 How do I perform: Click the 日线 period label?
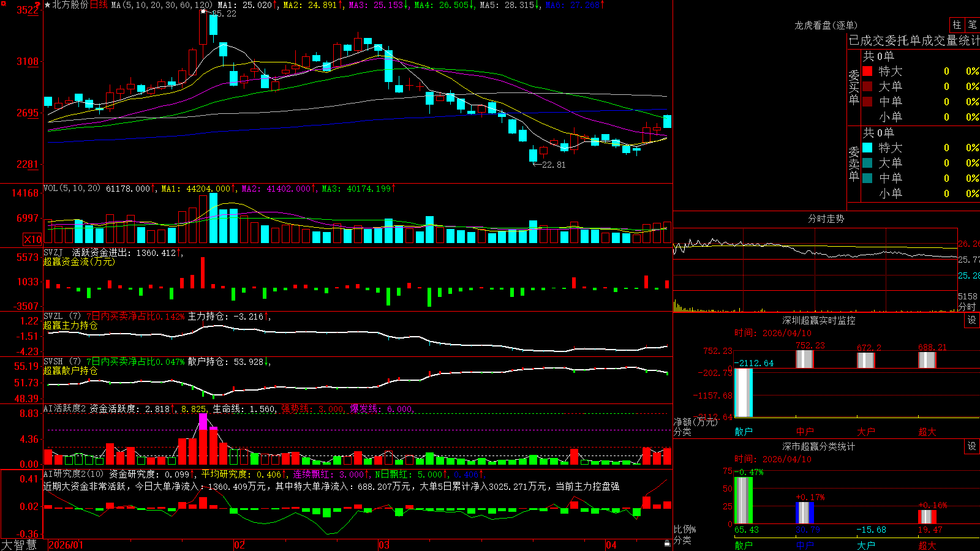click(x=99, y=5)
